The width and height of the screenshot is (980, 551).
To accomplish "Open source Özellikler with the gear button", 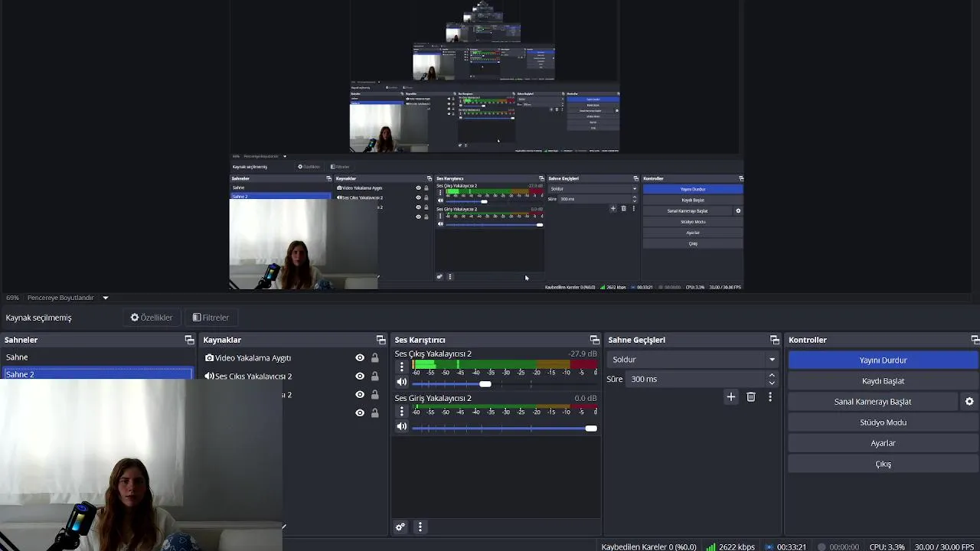I will (152, 318).
